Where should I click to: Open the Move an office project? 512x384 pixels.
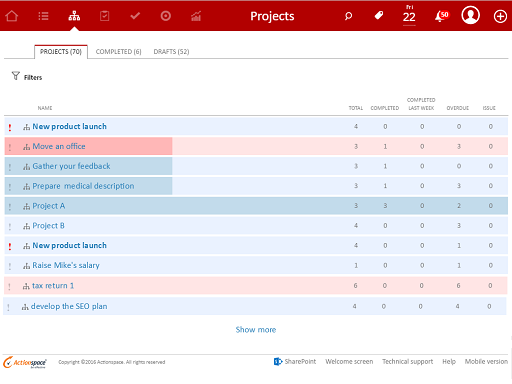point(59,146)
